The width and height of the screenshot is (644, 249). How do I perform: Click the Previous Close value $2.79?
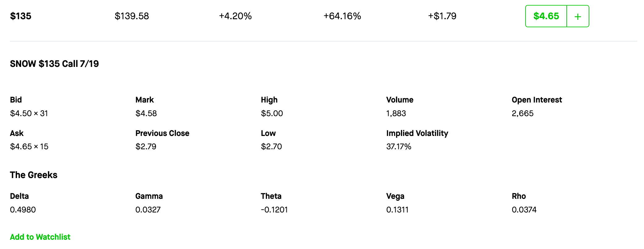[146, 146]
